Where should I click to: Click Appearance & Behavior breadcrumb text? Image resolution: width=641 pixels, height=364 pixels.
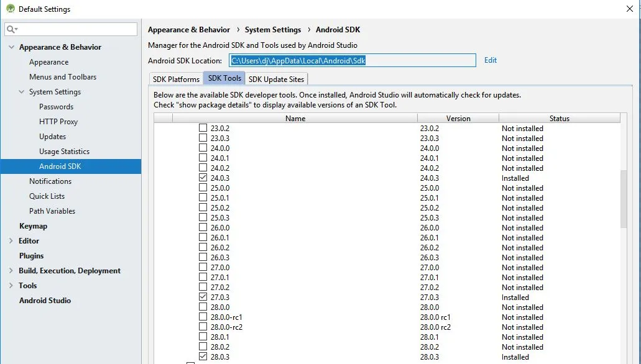189,29
